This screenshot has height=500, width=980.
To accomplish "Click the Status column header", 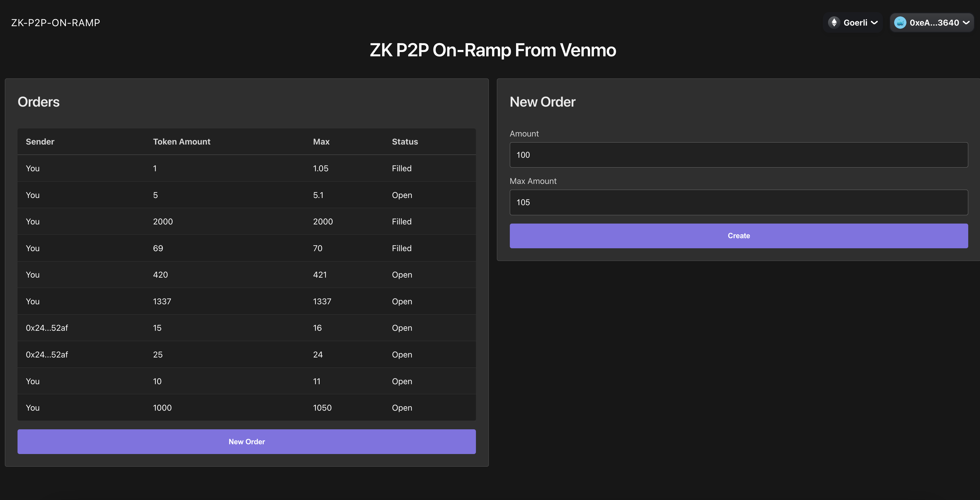I will 404,141.
